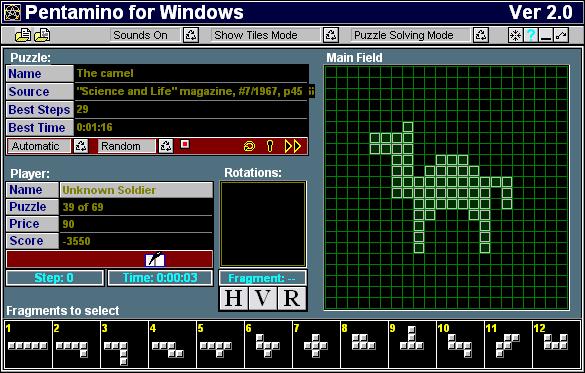Viewport: 585px width, 373px height.
Task: Cycle the Automatic option selector
Action: coord(81,146)
